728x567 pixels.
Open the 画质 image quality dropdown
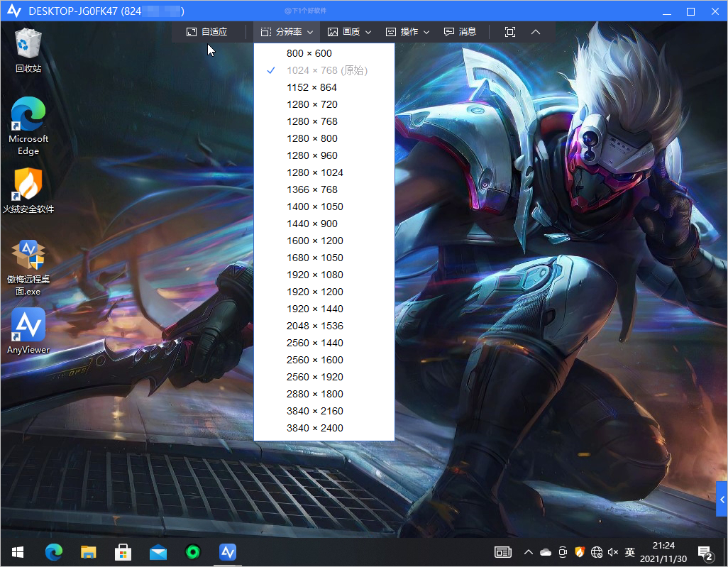click(x=349, y=32)
